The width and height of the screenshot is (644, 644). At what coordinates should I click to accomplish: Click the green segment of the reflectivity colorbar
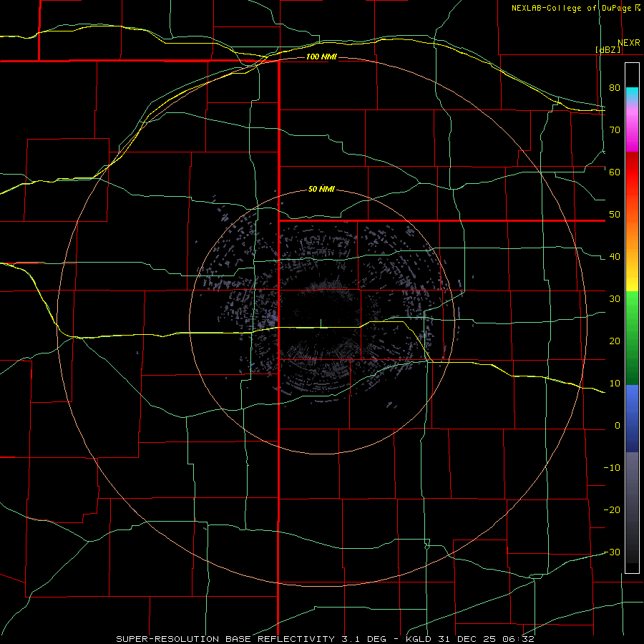632,338
